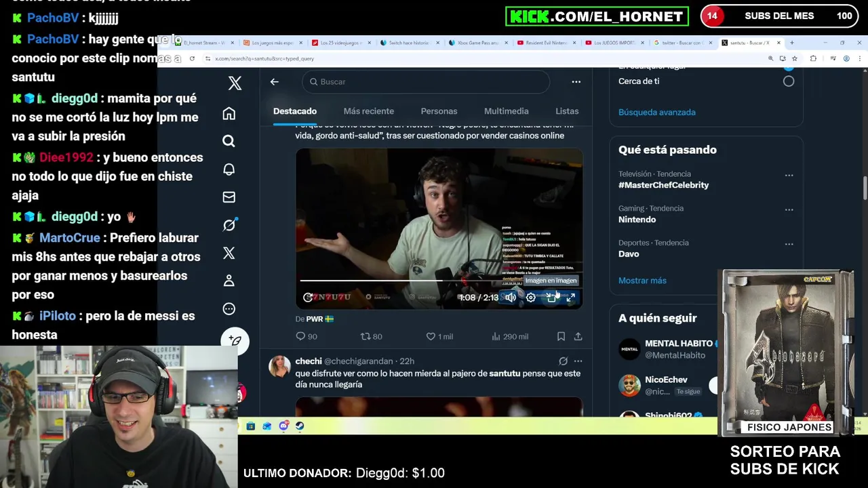Open the PWR source link under video
Viewport: 868px width, 488px height.
(x=319, y=319)
